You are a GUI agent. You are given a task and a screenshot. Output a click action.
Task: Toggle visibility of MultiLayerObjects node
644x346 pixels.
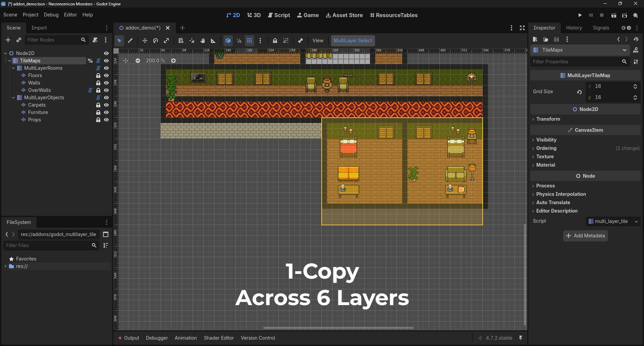coord(106,98)
